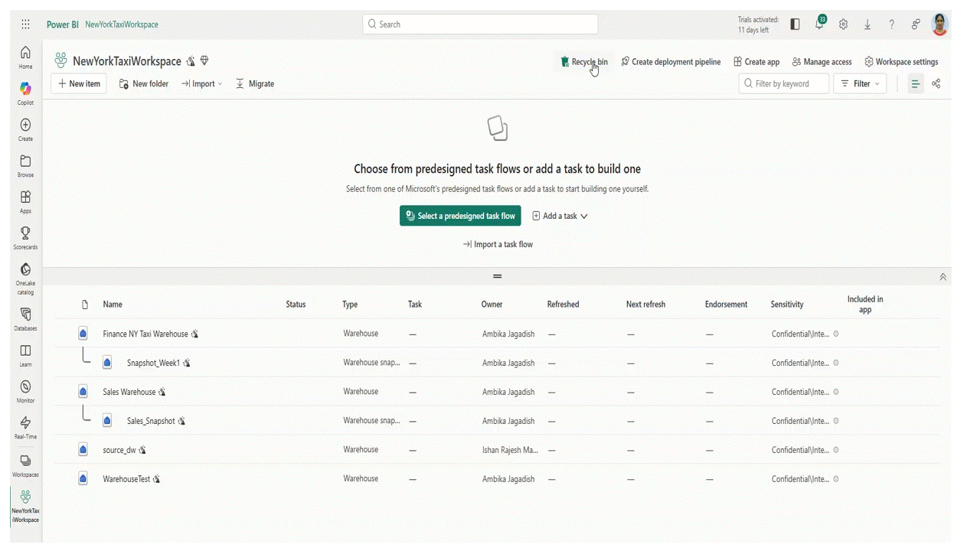
Task: Expand the Add a task dropdown
Action: point(560,216)
